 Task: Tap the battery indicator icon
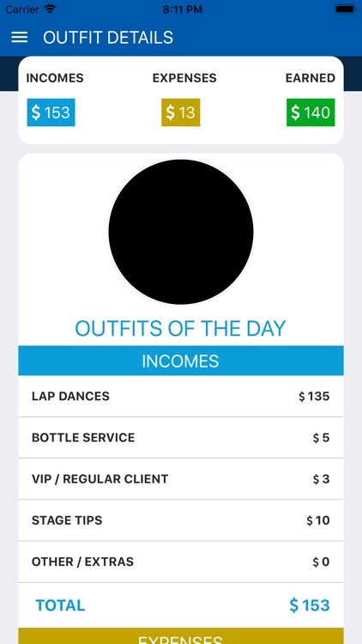pos(345,9)
